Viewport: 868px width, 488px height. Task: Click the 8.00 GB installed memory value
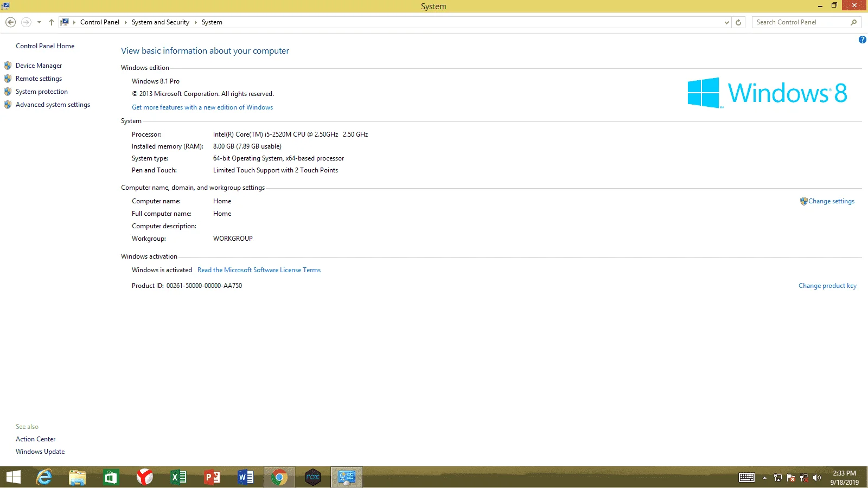(247, 146)
